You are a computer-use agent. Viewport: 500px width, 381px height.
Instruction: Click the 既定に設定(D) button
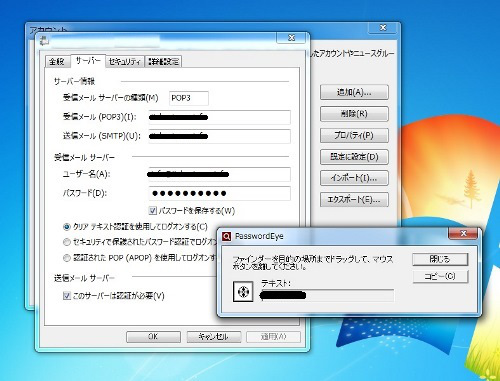tap(354, 157)
